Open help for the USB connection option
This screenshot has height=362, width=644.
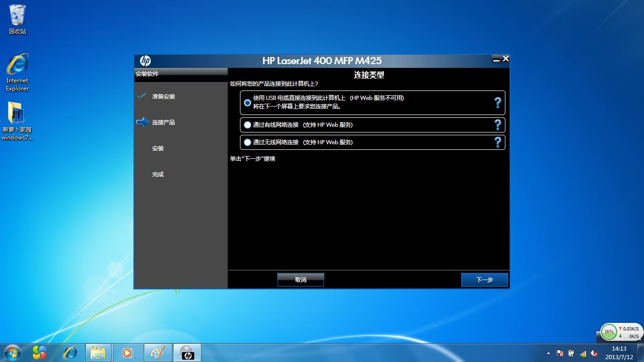click(x=497, y=103)
